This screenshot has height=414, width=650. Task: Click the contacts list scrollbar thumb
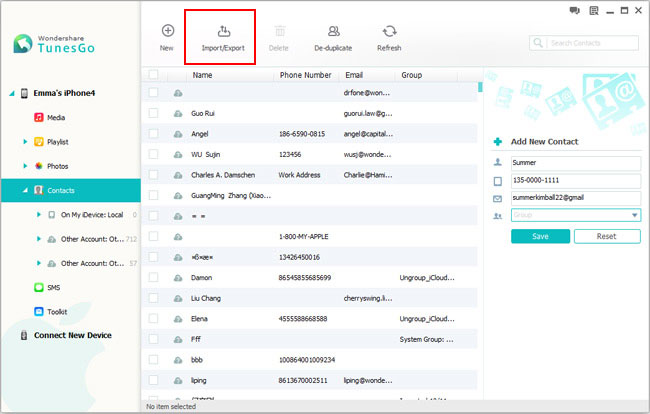[480, 87]
